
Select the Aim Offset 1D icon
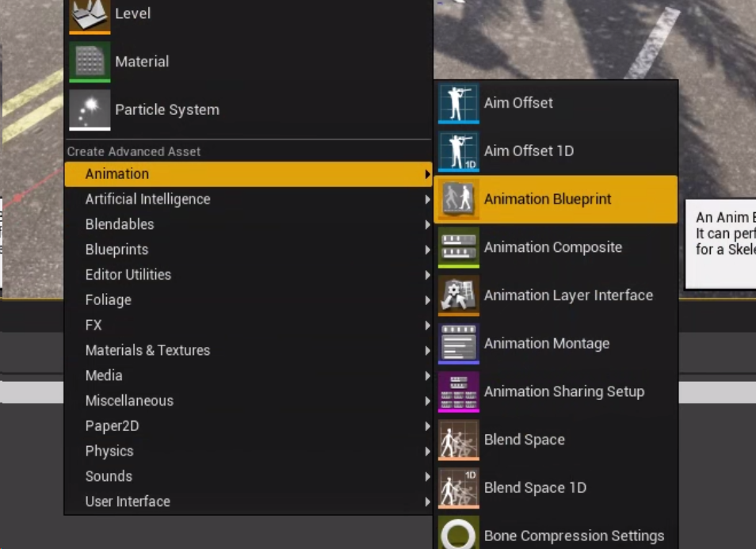point(459,151)
